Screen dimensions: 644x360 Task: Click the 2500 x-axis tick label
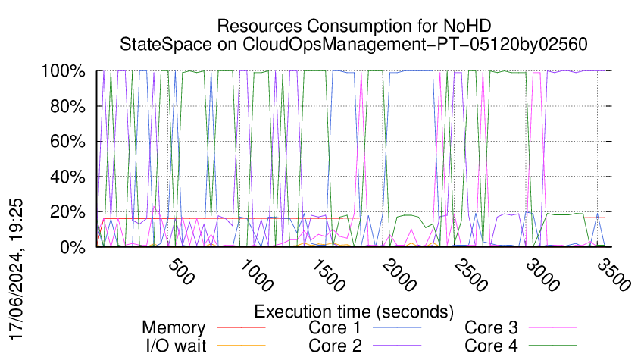[x=470, y=275]
